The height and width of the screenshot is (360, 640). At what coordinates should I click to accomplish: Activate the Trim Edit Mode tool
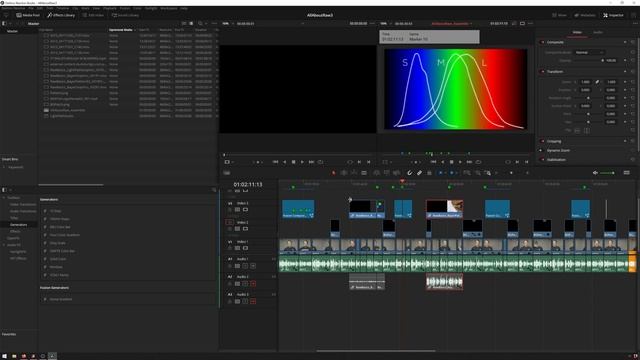pos(344,173)
